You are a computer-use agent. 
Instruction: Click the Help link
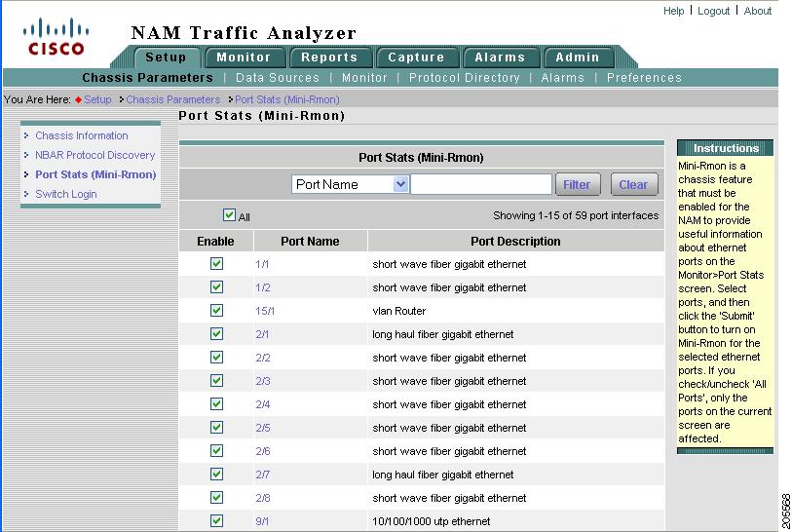click(x=673, y=11)
